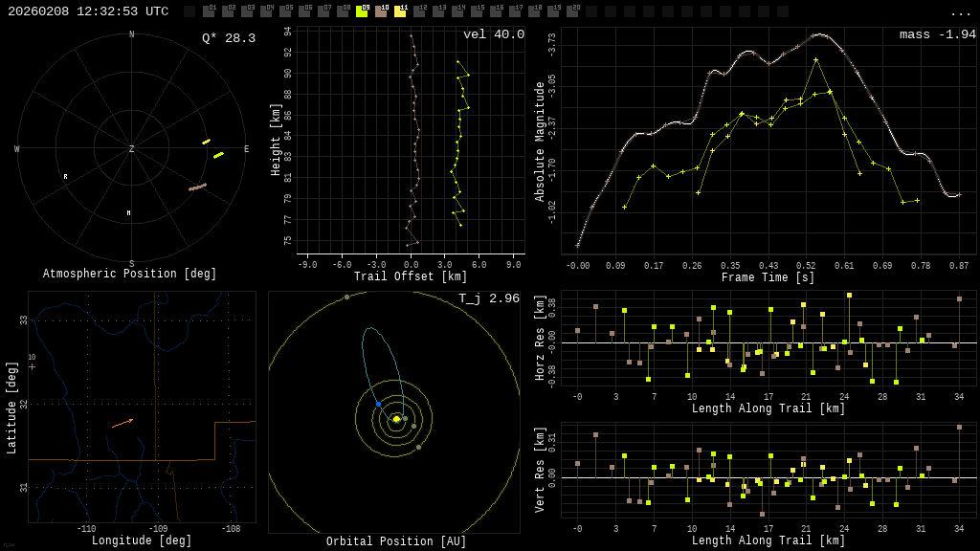Select the gray station 20 box
Screen dimensions: 980x551
click(x=572, y=11)
